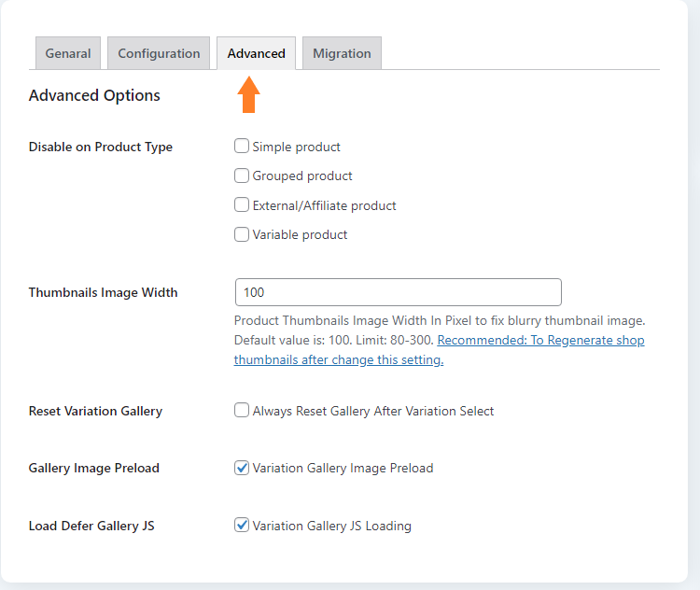
Task: Select the Advanced tab
Action: click(x=257, y=53)
